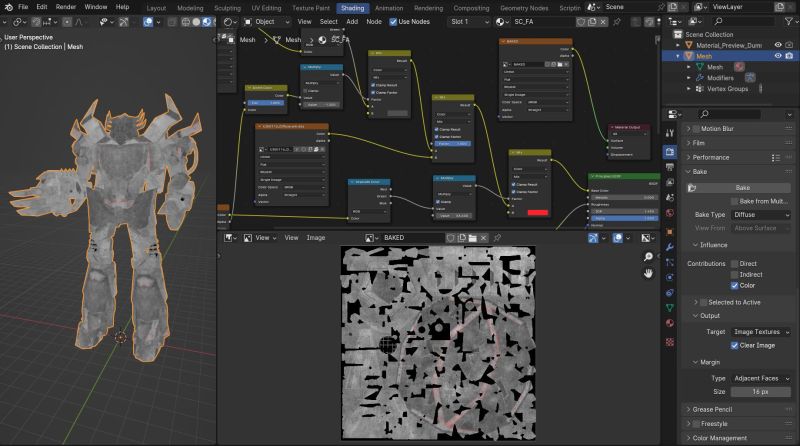Open the Image menu in image editor
The height and width of the screenshot is (446, 800).
(315, 238)
